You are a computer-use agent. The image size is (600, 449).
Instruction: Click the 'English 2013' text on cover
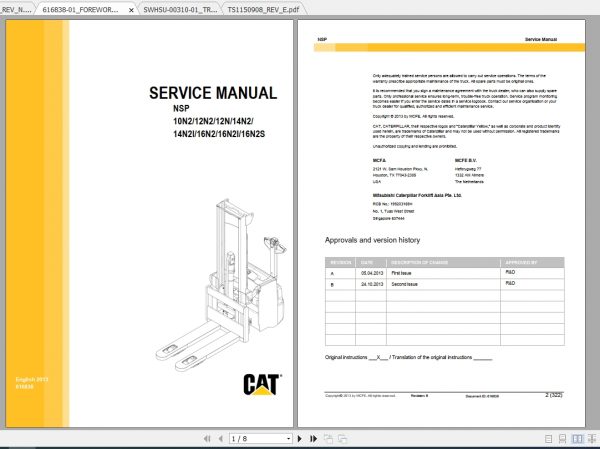tap(32, 379)
